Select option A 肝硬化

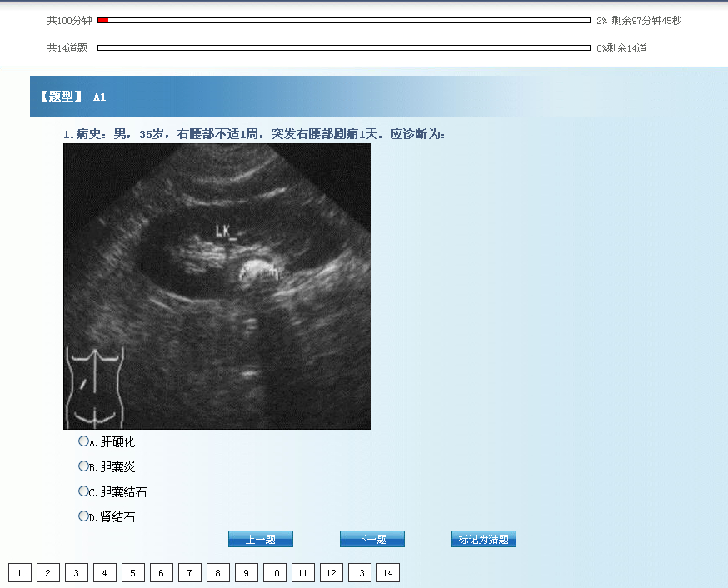pos(83,441)
